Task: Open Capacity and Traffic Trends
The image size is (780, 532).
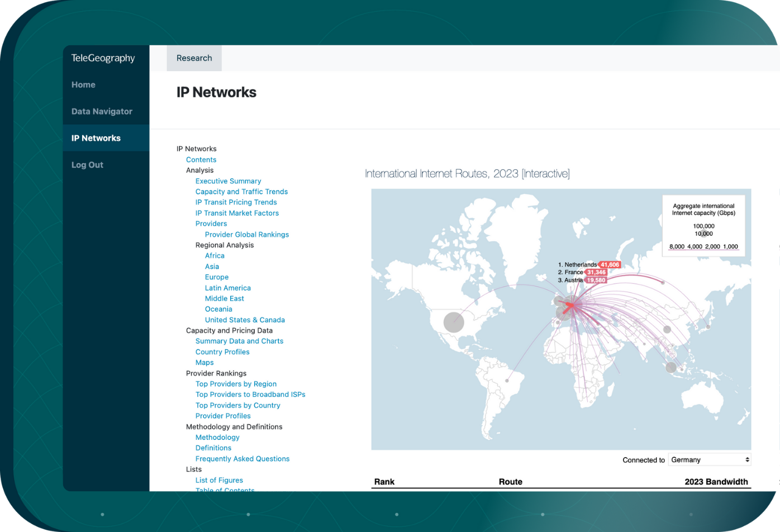Action: pos(241,191)
